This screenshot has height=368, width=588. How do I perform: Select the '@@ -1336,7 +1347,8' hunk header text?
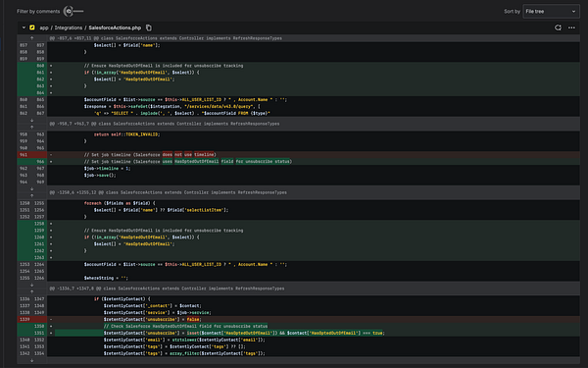click(167, 289)
